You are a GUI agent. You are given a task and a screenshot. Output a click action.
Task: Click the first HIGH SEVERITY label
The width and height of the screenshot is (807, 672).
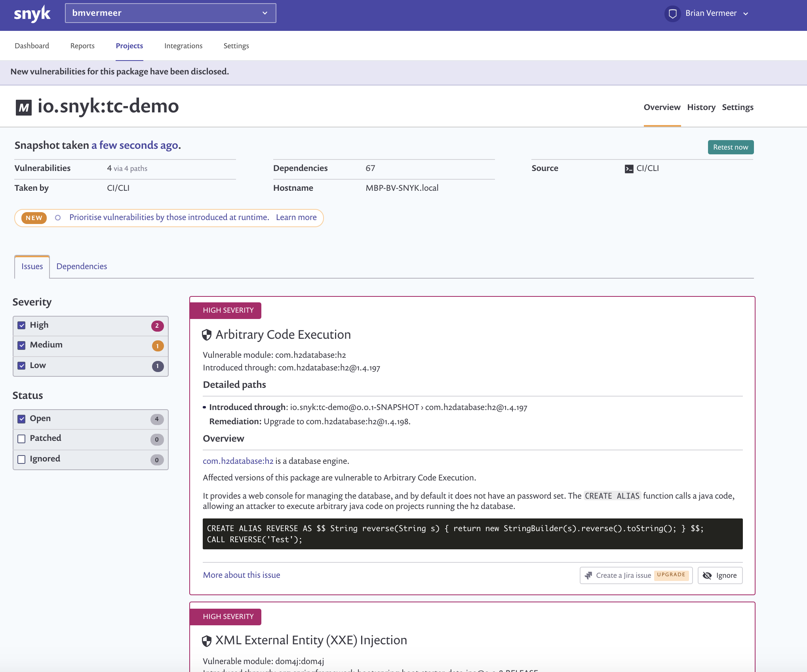click(x=225, y=311)
